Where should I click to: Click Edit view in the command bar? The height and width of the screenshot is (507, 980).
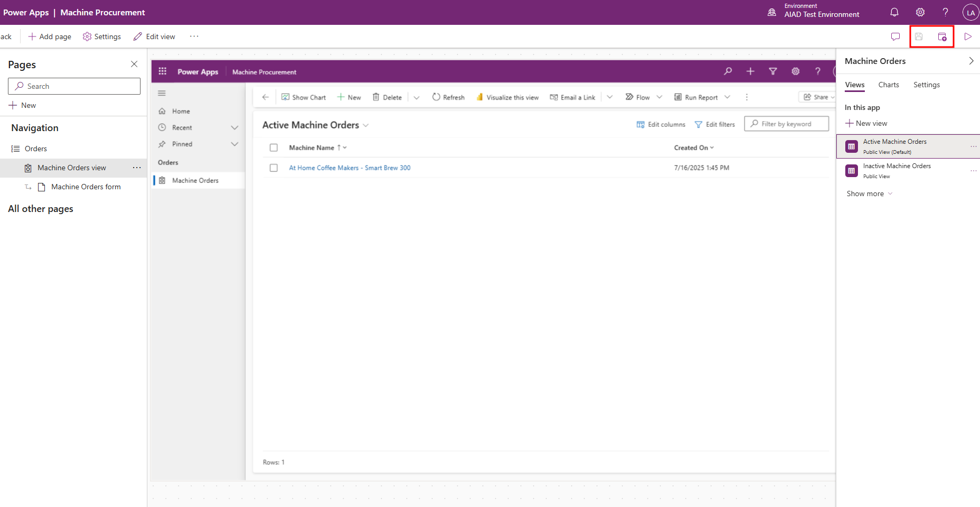tap(154, 36)
